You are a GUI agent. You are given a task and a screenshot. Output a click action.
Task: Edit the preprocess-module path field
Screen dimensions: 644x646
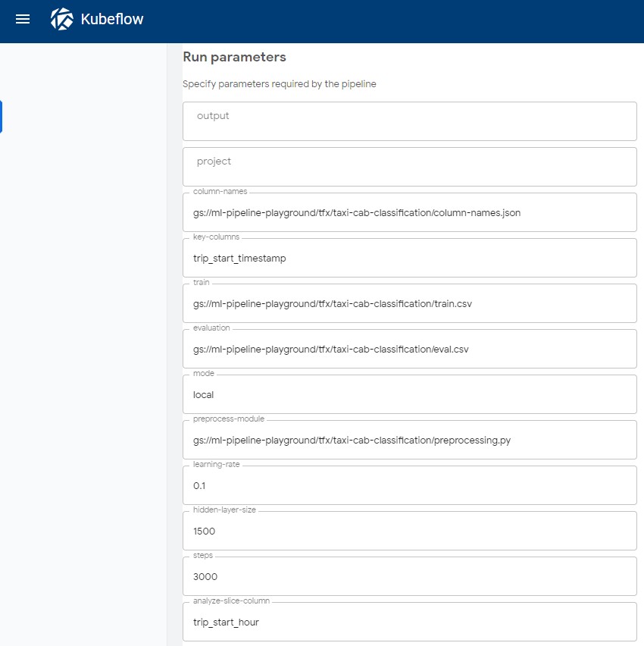pos(410,440)
